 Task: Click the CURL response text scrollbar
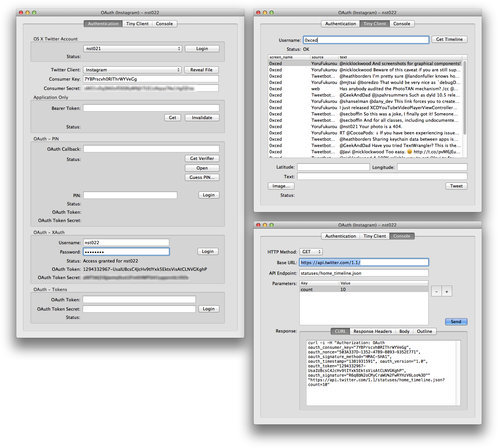click(x=458, y=373)
